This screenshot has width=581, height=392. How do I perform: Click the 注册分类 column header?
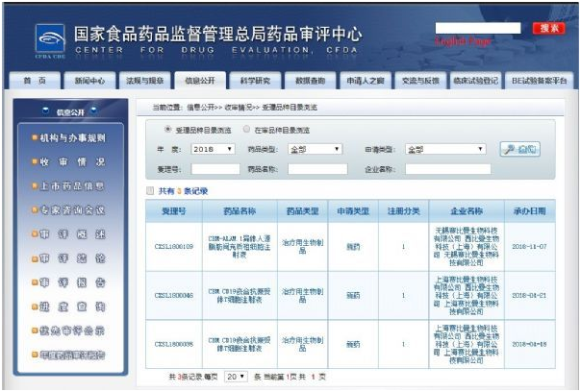403,211
